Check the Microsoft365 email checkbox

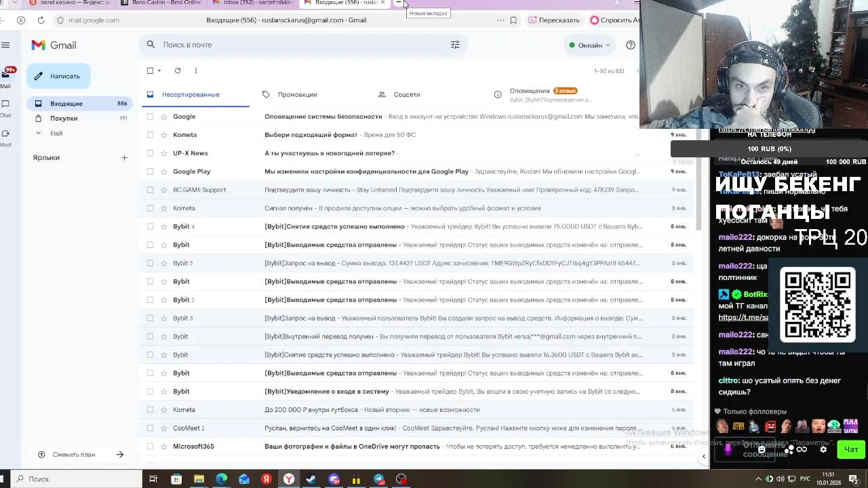click(x=150, y=447)
